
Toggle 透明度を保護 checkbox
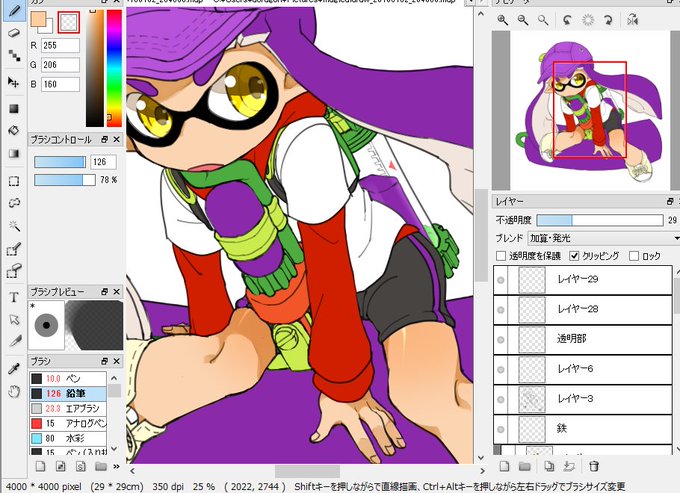click(501, 256)
